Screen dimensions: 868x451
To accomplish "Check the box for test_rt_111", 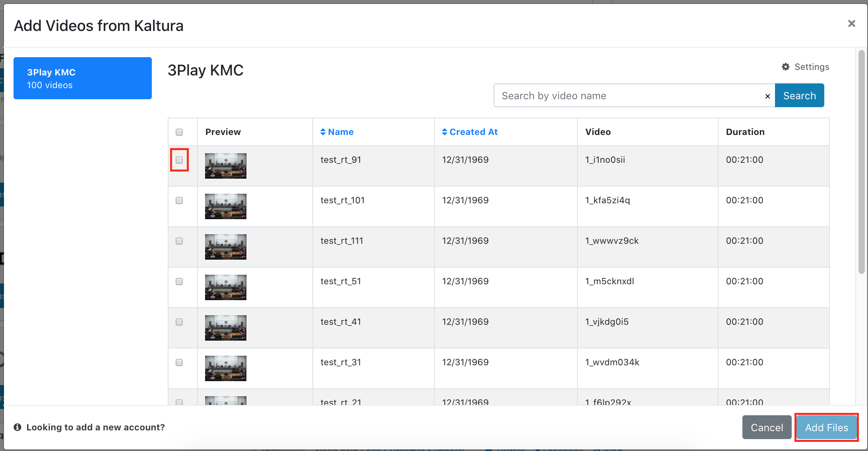I will (179, 241).
